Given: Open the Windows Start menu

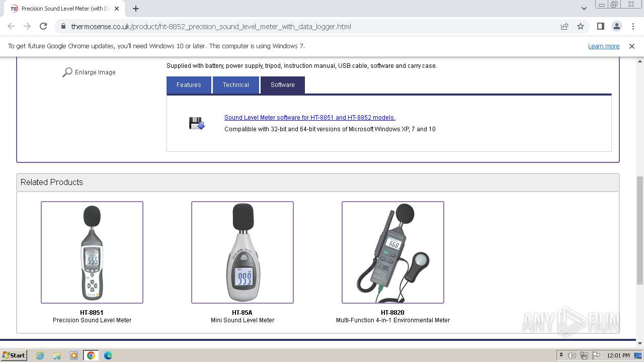Looking at the screenshot, I should 14,355.
